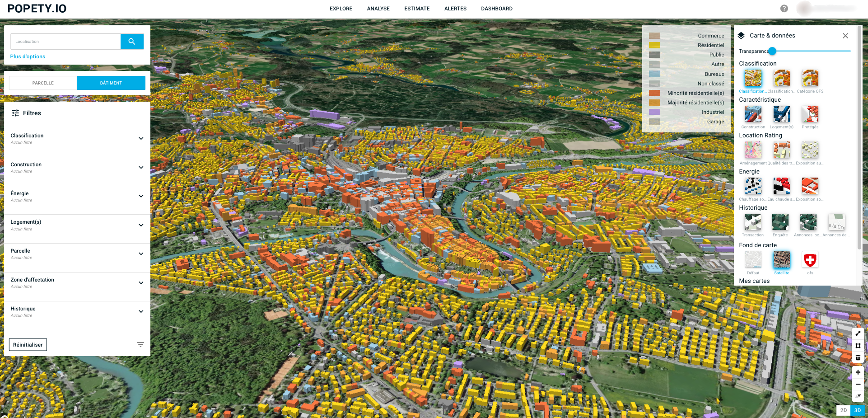Viewport: 868px width, 418px height.
Task: Open the ANALYSE menu
Action: (378, 9)
